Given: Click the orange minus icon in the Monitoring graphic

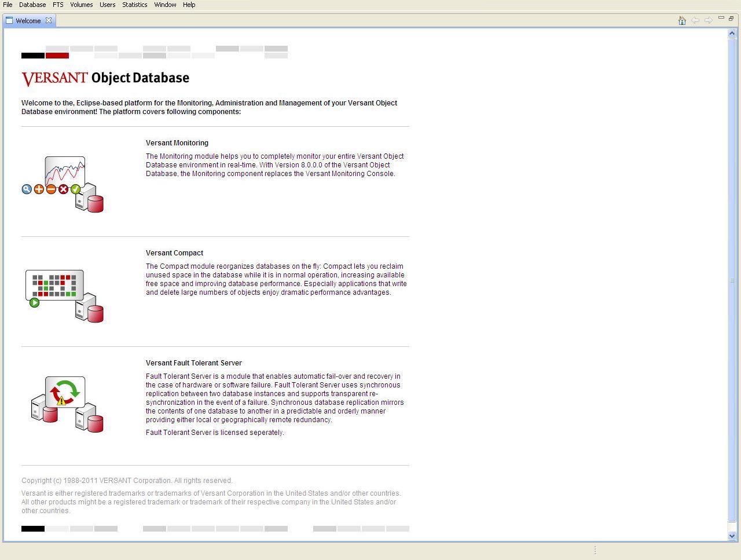Looking at the screenshot, I should [x=51, y=189].
